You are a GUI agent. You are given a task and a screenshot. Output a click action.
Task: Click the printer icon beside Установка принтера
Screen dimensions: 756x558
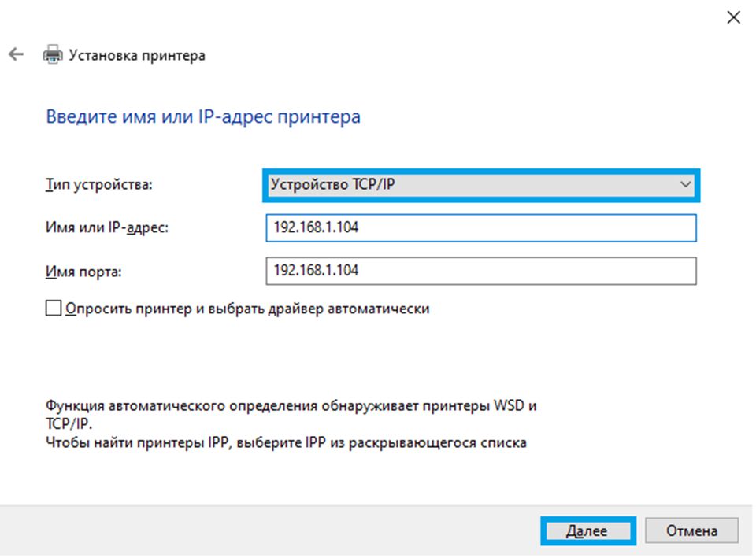[53, 55]
